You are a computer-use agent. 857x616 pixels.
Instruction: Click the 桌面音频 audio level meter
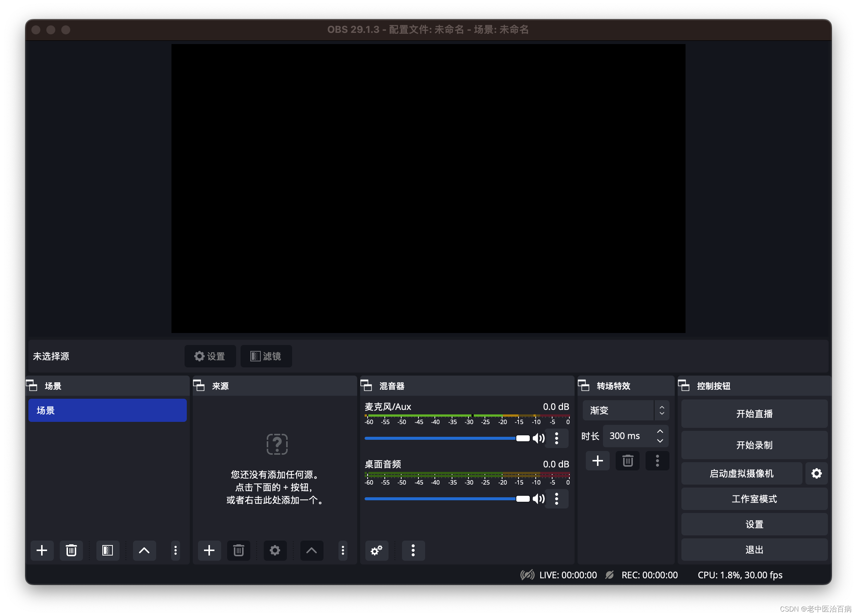(x=467, y=475)
